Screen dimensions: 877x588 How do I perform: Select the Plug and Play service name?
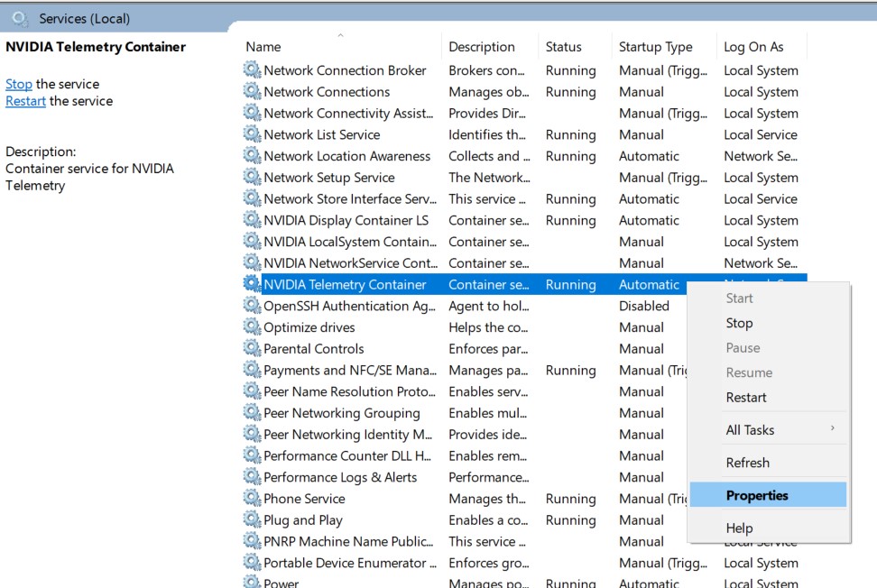[303, 520]
